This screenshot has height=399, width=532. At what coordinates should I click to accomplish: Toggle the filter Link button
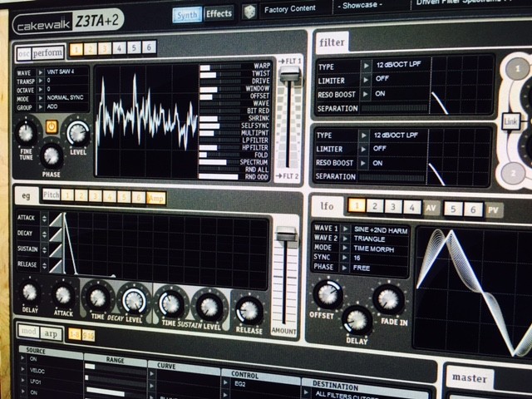[x=510, y=121]
